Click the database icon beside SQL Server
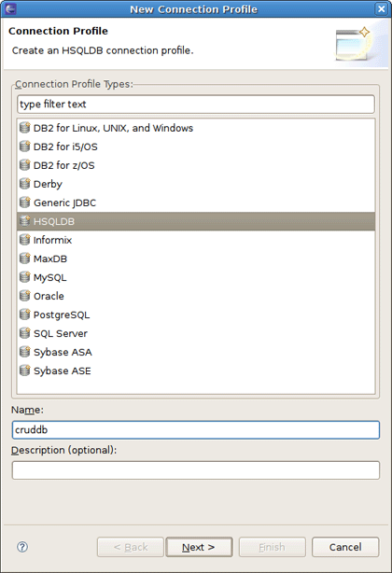The height and width of the screenshot is (573, 392). coord(24,333)
